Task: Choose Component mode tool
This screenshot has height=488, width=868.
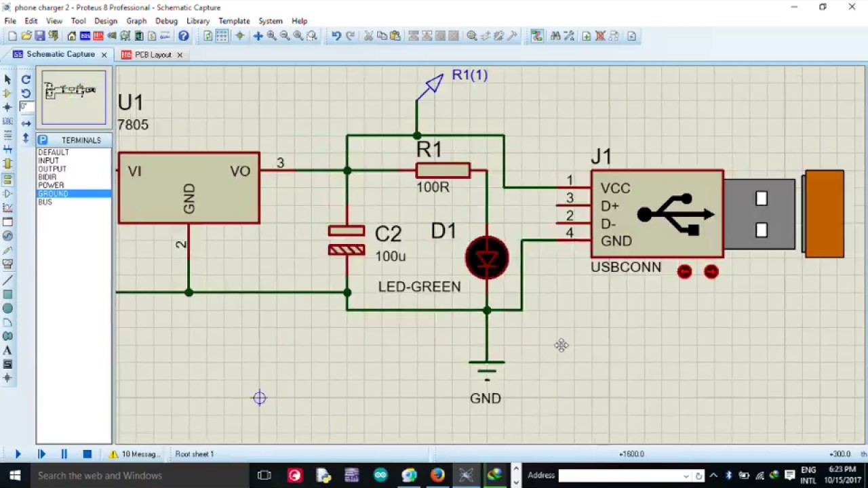Action: tap(7, 94)
